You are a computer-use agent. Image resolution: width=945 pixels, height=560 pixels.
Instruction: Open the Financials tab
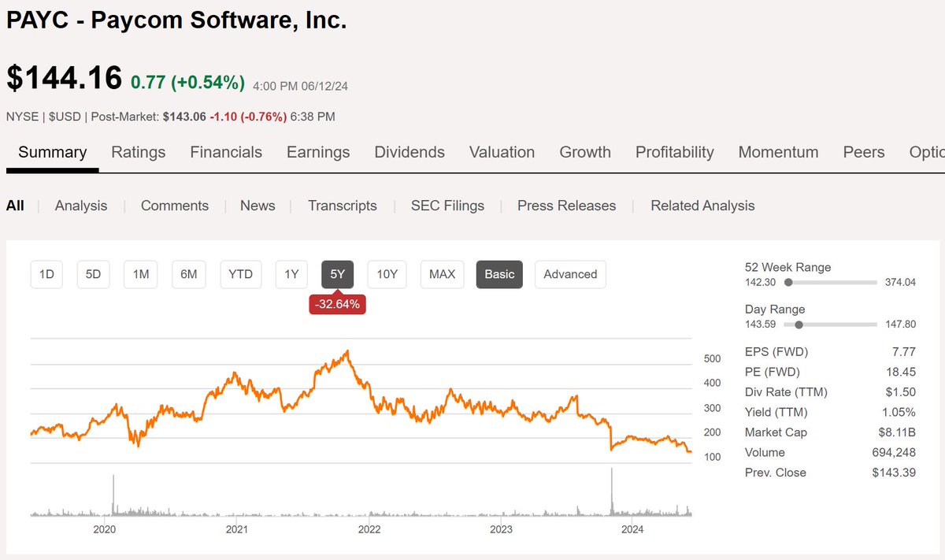click(x=226, y=152)
